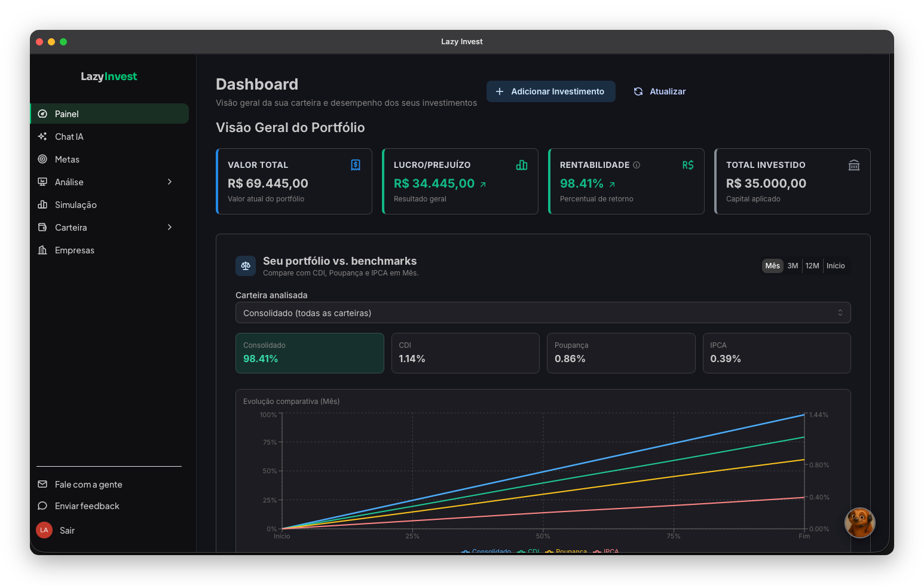Click the Chat IA sparkle icon

point(42,136)
